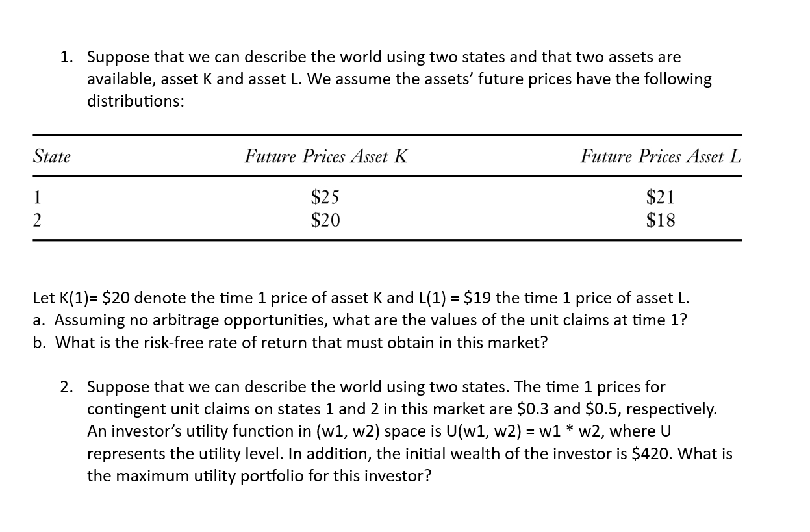The width and height of the screenshot is (810, 532).
Task: Select the $20 cell in the table
Action: [325, 220]
